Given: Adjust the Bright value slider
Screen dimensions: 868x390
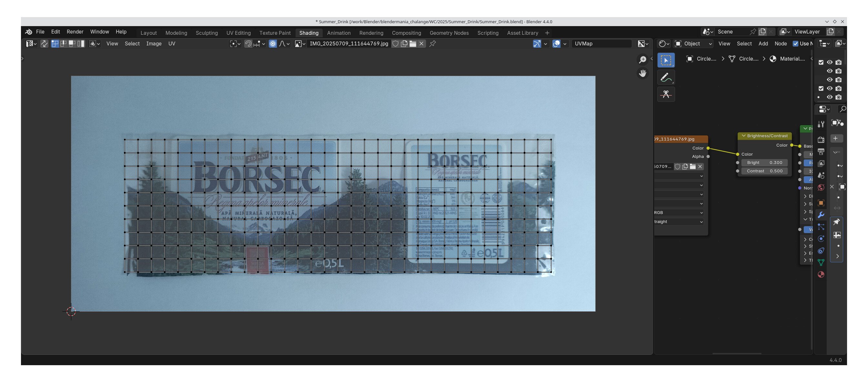Looking at the screenshot, I should click(x=764, y=162).
